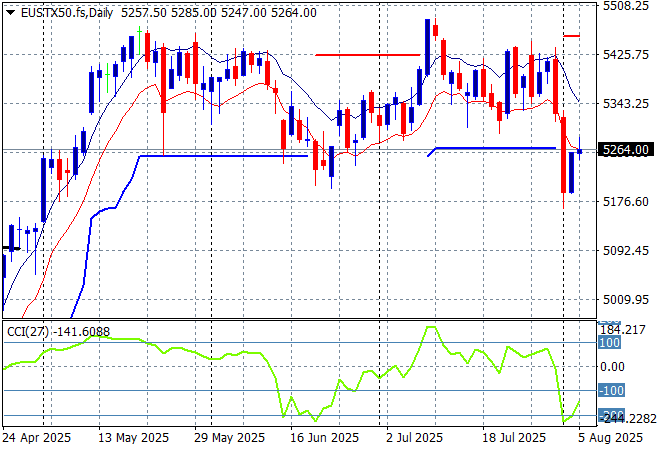Select the 5425.75 price axis label
The width and height of the screenshot is (660, 450).
click(626, 55)
